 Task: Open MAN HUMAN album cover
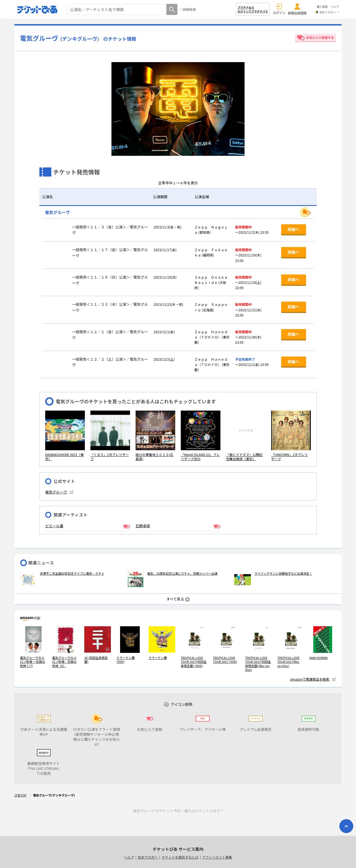[x=323, y=639]
